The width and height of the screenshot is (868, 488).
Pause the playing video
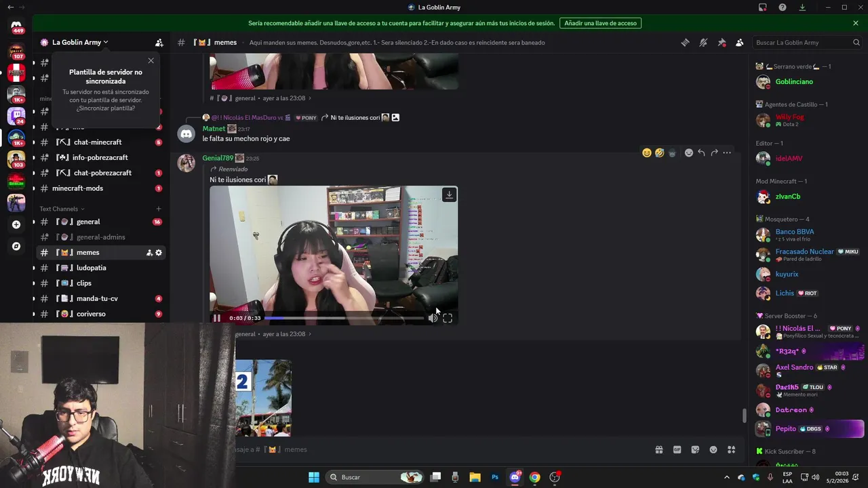click(x=217, y=318)
